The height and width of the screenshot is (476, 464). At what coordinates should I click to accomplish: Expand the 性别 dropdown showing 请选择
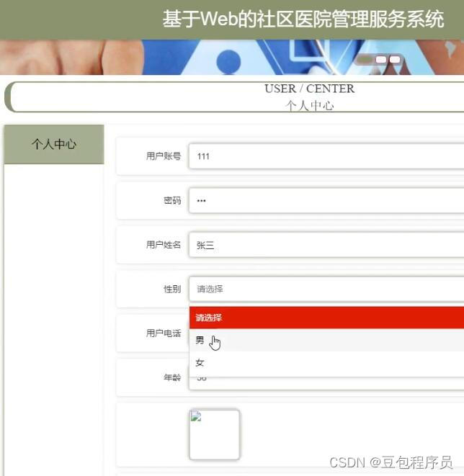coord(326,289)
